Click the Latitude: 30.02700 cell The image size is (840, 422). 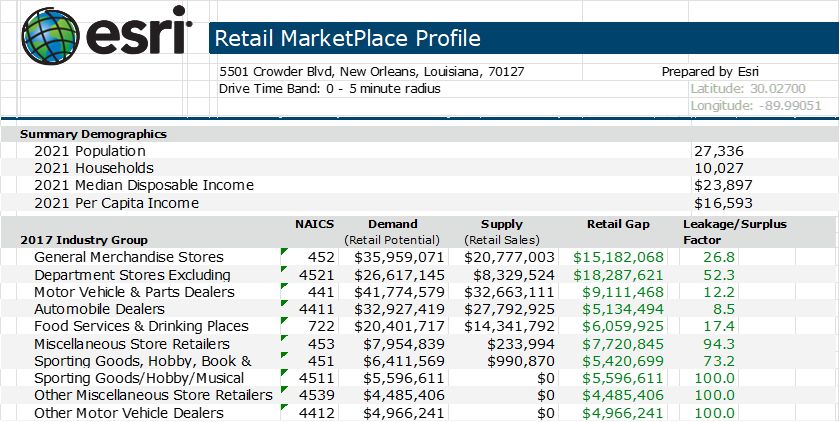[x=748, y=89]
